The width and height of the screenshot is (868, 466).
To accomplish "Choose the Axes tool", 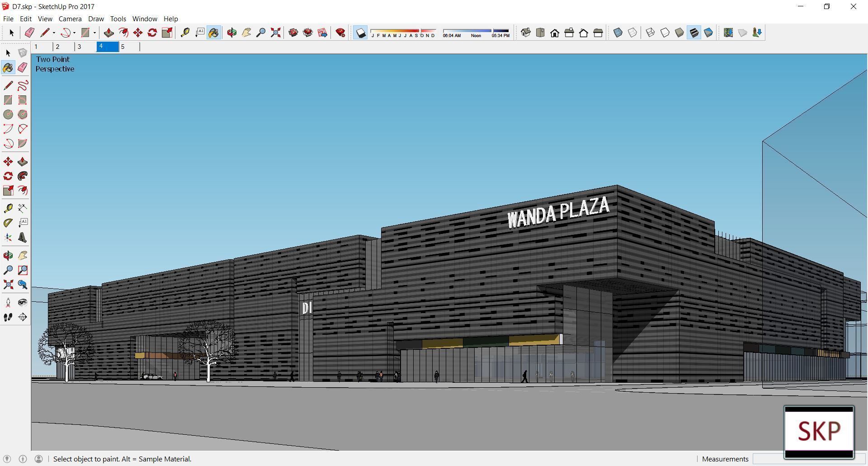I will point(8,238).
